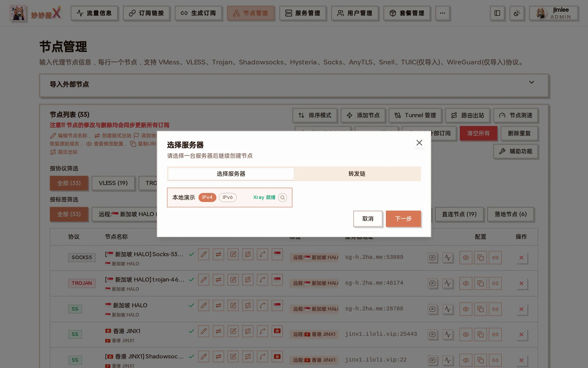This screenshot has width=588, height=368.
Task: Open the 订阅链接 nav item
Action: tap(146, 13)
